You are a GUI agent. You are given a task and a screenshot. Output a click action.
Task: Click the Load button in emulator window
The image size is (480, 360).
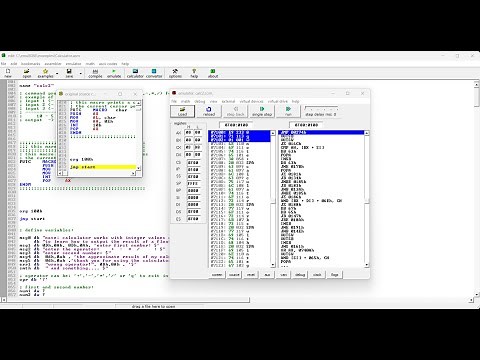point(182,111)
